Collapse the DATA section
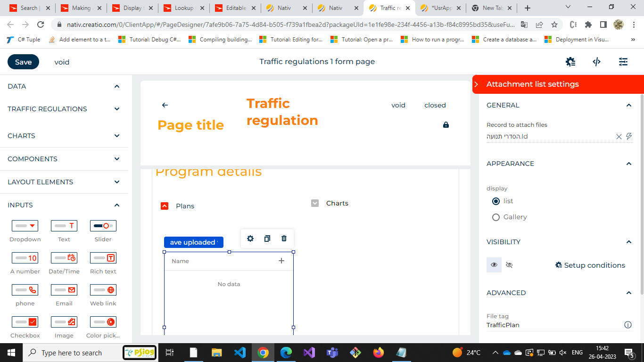 coord(117,86)
